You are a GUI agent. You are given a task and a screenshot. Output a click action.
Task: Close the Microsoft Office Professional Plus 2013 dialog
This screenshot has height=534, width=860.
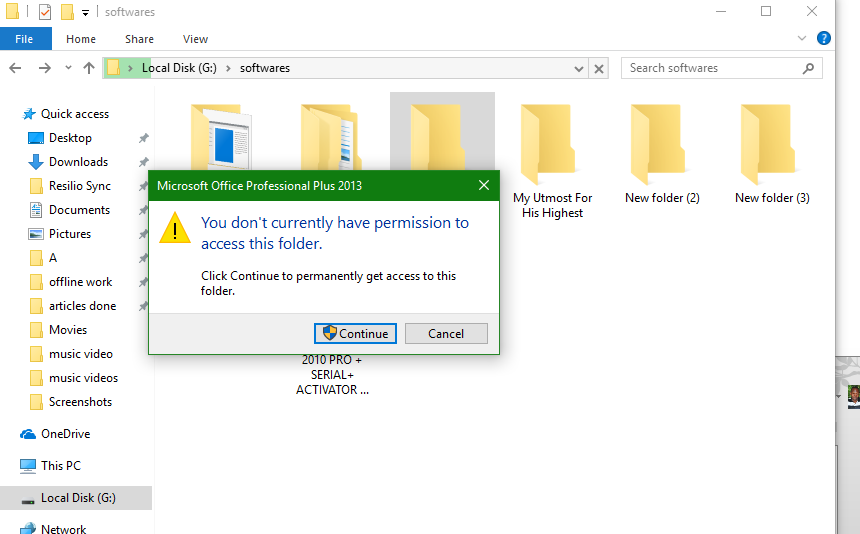pyautogui.click(x=484, y=185)
